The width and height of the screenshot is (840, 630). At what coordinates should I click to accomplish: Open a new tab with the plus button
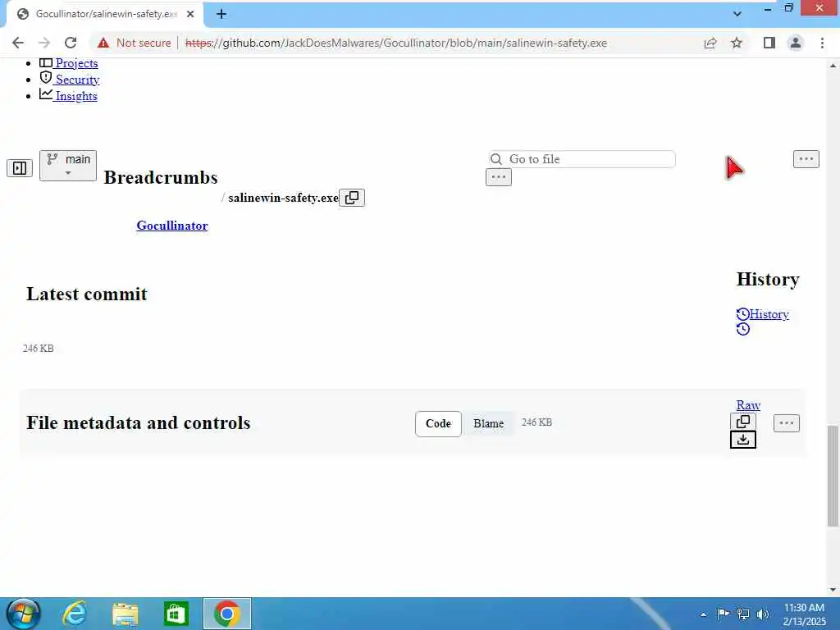pos(221,14)
